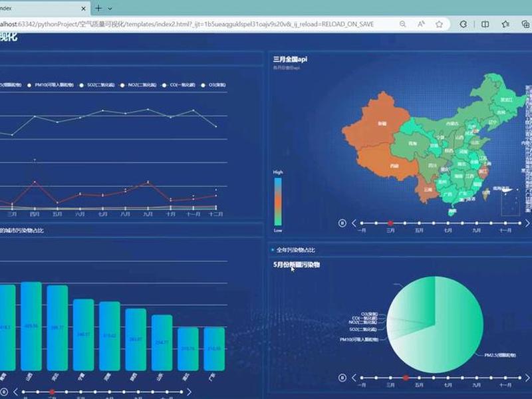532x399 pixels.
Task: Go to next month on map timeline
Action: coord(527,223)
